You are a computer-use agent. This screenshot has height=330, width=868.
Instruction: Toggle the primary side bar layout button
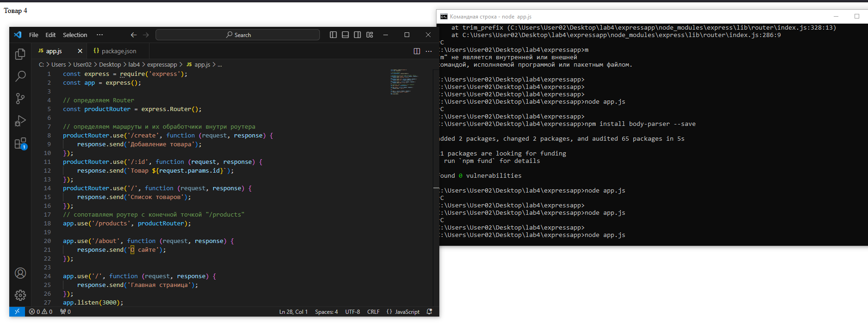333,35
